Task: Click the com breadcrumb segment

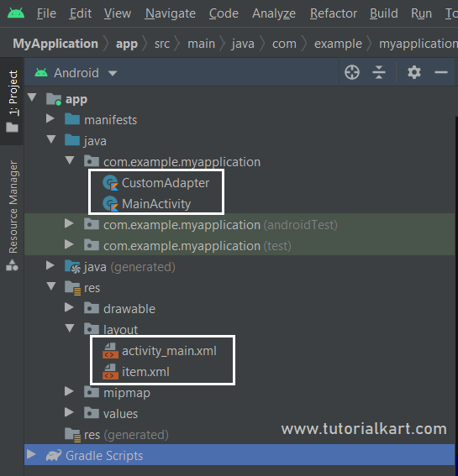Action: pos(284,44)
